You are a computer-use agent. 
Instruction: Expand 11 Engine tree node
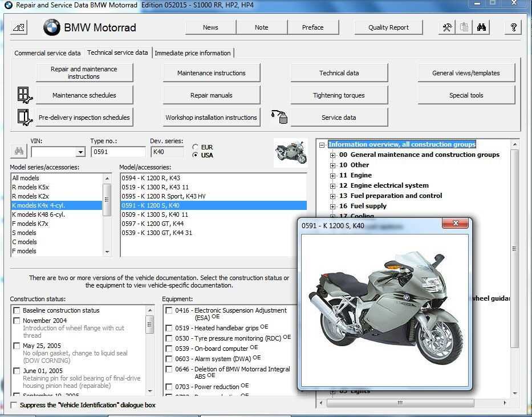pos(332,176)
